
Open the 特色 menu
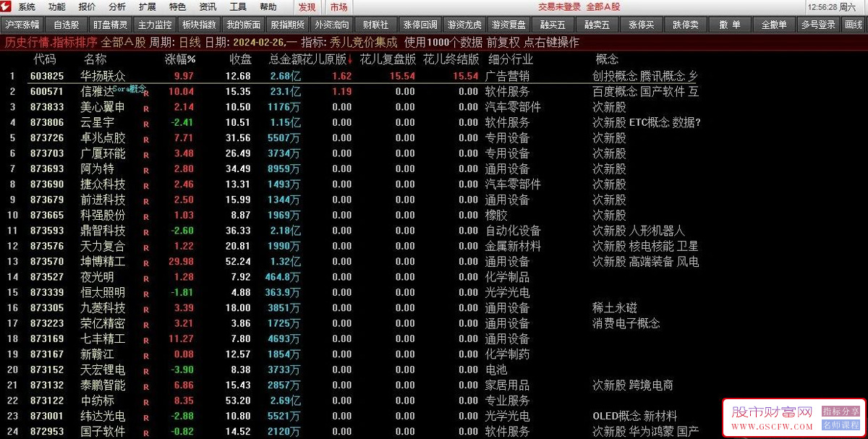177,7
